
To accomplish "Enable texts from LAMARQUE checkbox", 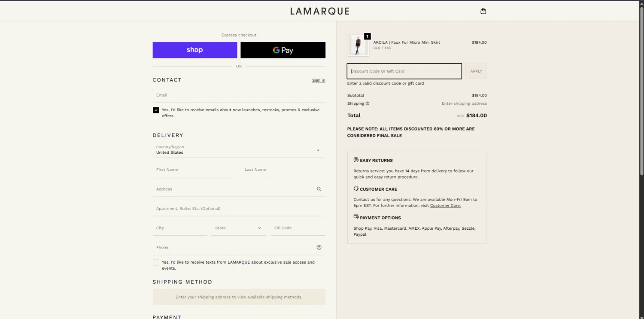I will pyautogui.click(x=156, y=262).
